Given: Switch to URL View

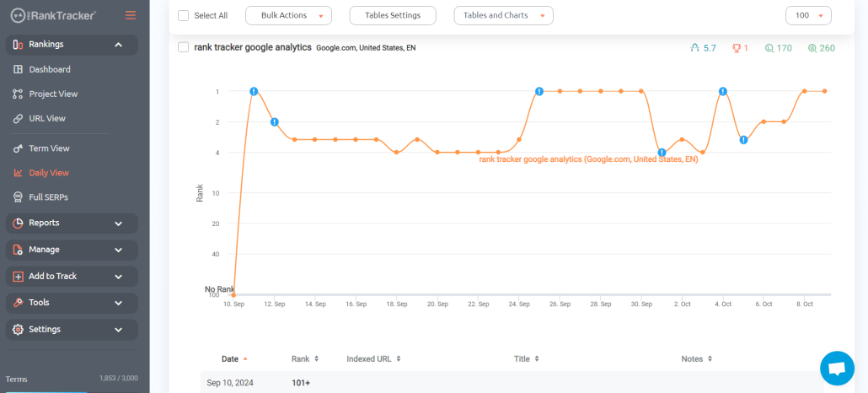Looking at the screenshot, I should 47,118.
